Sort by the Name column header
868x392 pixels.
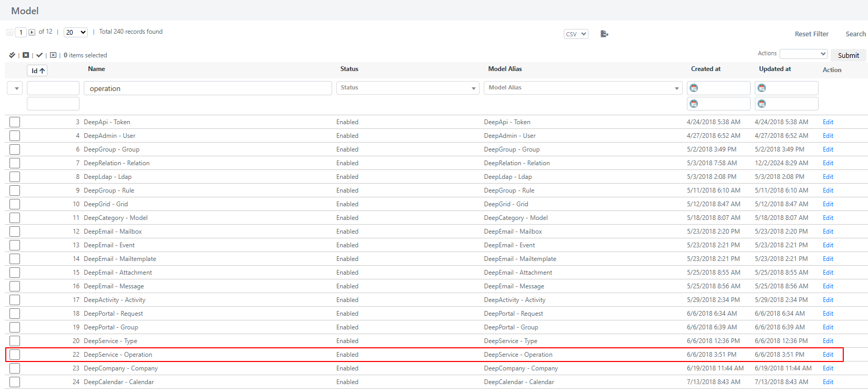(96, 69)
